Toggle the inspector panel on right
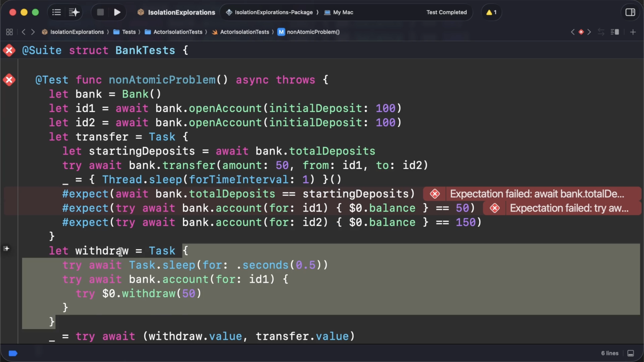Screen dimensions: 644x362 (x=630, y=12)
